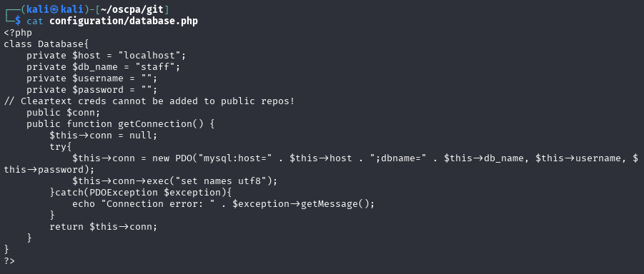Click the cleartext creds comment line
The height and width of the screenshot is (274, 644).
click(149, 101)
